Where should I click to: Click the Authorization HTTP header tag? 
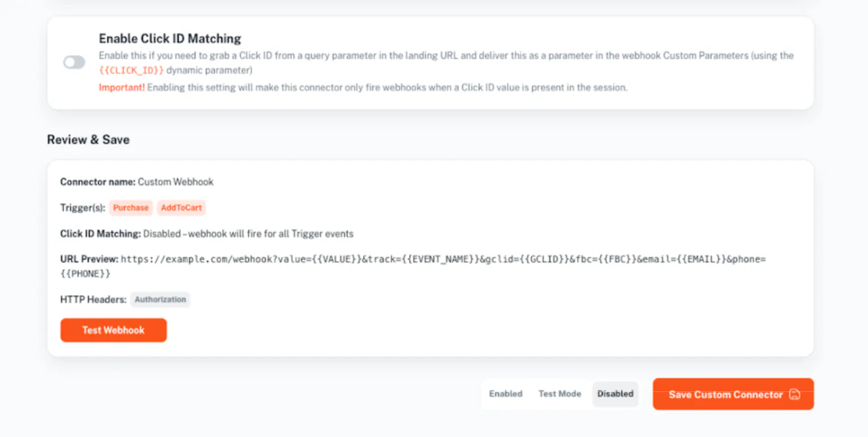tap(160, 300)
